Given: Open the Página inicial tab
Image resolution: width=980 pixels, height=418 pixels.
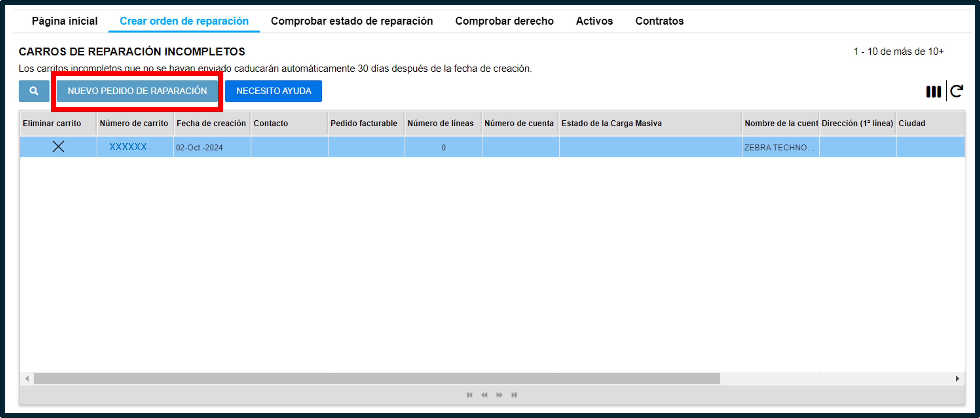Looking at the screenshot, I should pos(65,21).
